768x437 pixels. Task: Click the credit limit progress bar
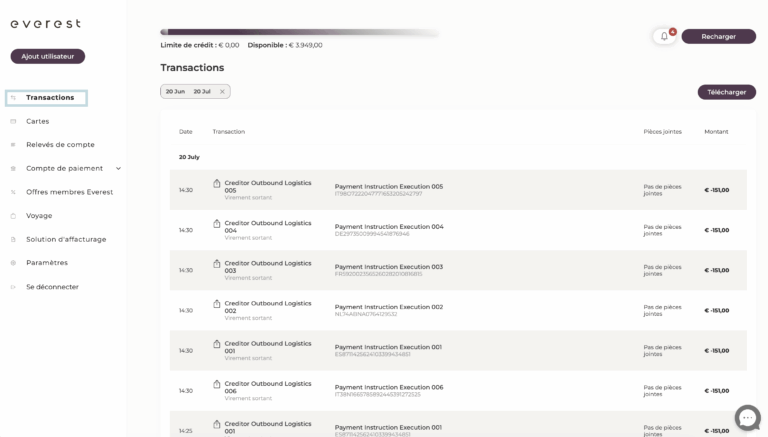[x=300, y=32]
